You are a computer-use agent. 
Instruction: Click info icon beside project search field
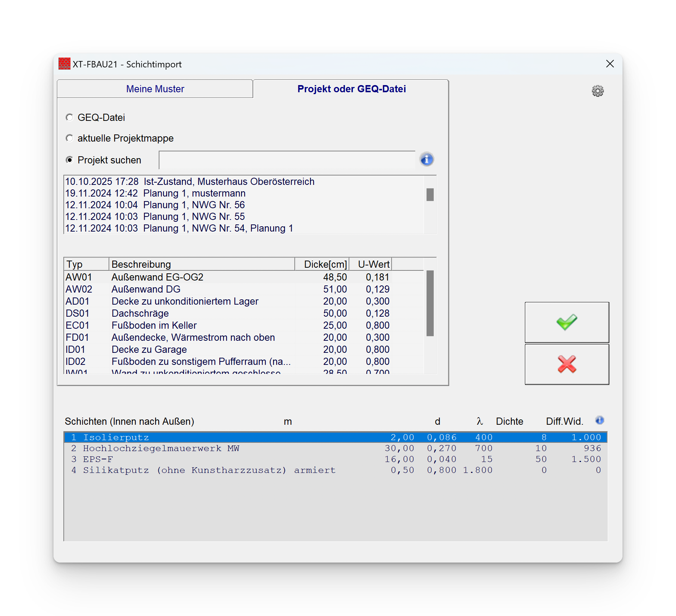point(427,160)
